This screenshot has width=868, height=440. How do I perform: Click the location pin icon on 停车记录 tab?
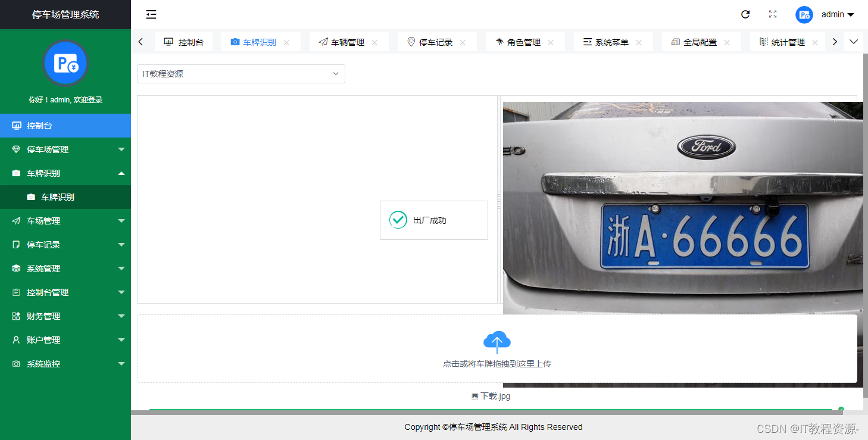pos(411,42)
